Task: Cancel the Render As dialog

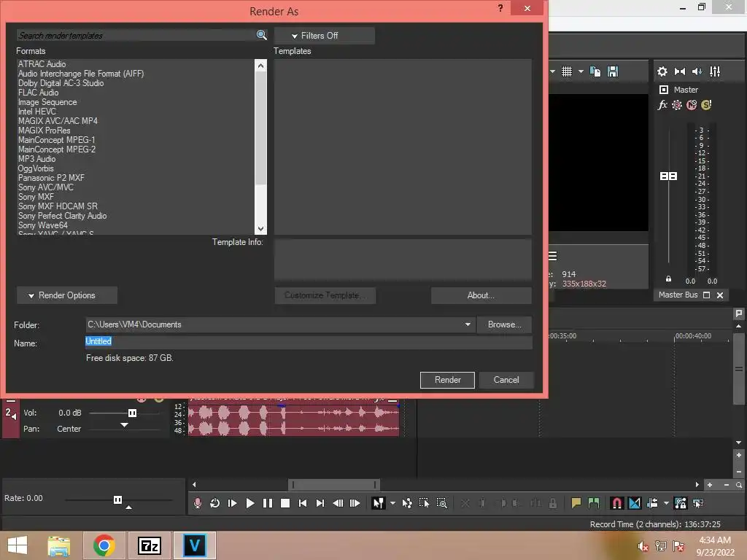Action: [506, 380]
